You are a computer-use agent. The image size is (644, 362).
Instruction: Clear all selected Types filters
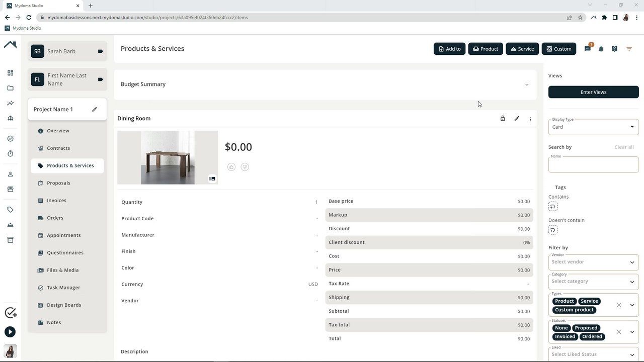coord(619,305)
